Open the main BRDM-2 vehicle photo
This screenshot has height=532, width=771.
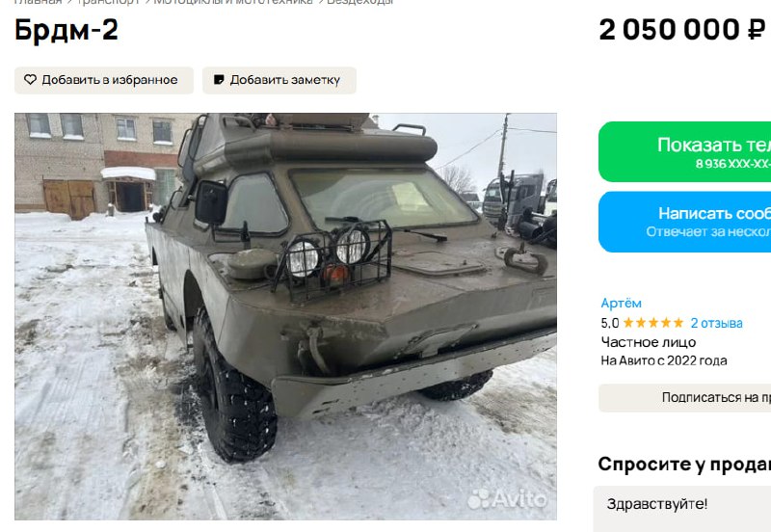(285, 316)
